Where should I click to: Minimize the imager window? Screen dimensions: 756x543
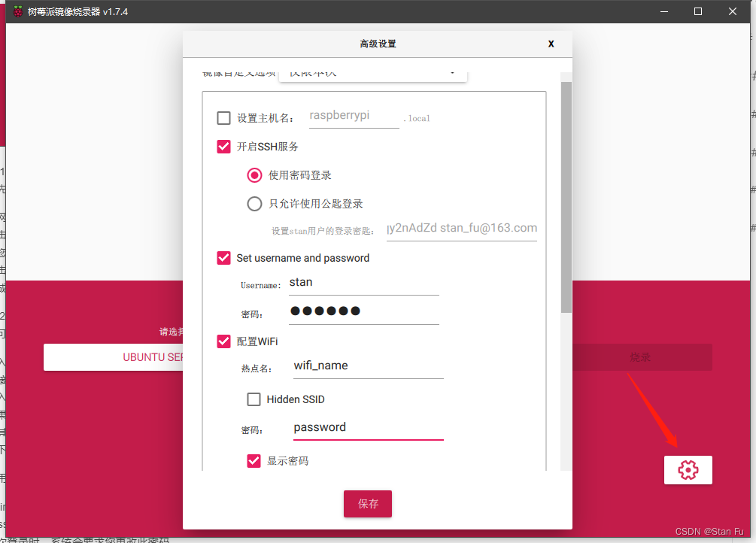point(663,11)
